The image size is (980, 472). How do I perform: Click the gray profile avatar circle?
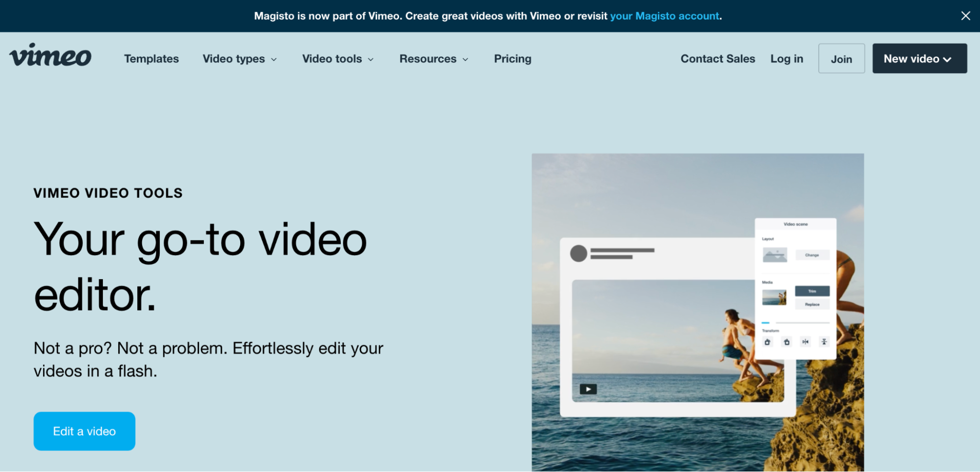click(x=578, y=253)
